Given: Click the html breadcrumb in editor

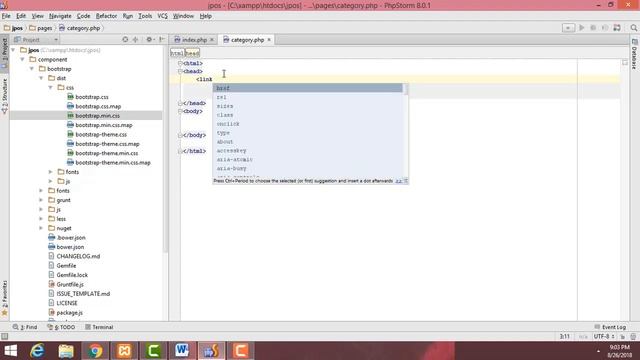Looking at the screenshot, I should click(x=177, y=53).
